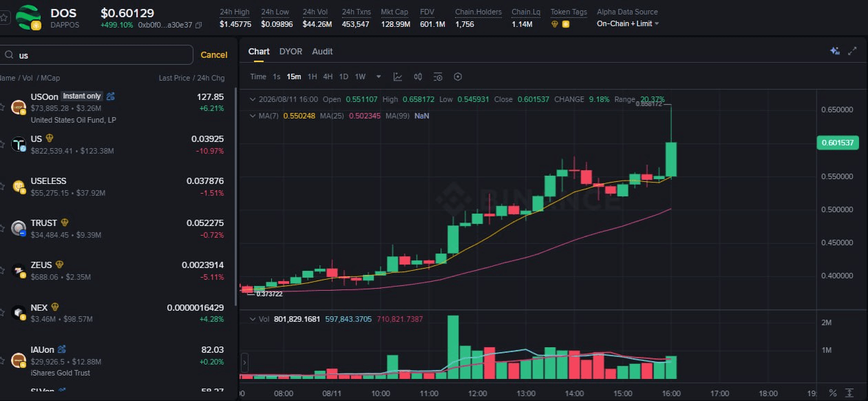The width and height of the screenshot is (868, 401).
Task: Star the IAUon token as favorite
Action: pyautogui.click(x=2, y=360)
